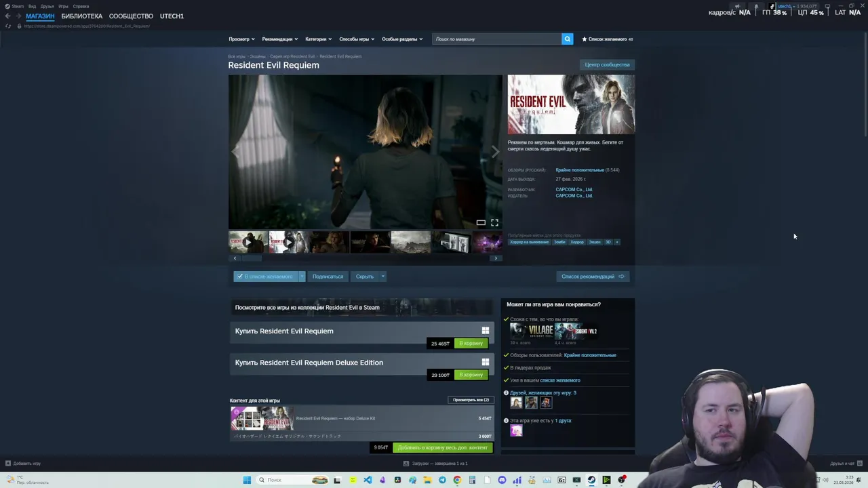Image resolution: width=868 pixels, height=488 pixels.
Task: Expand the Рекомендации store menu
Action: point(279,39)
